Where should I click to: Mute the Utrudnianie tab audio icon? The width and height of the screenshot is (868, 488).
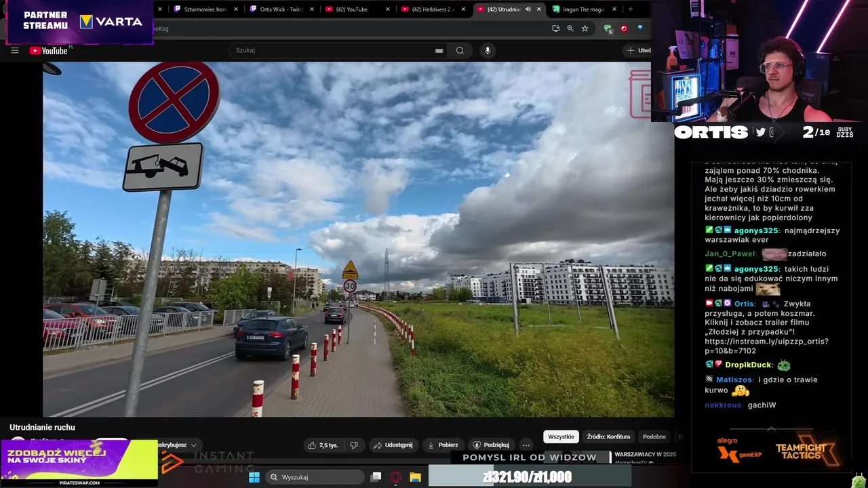528,9
